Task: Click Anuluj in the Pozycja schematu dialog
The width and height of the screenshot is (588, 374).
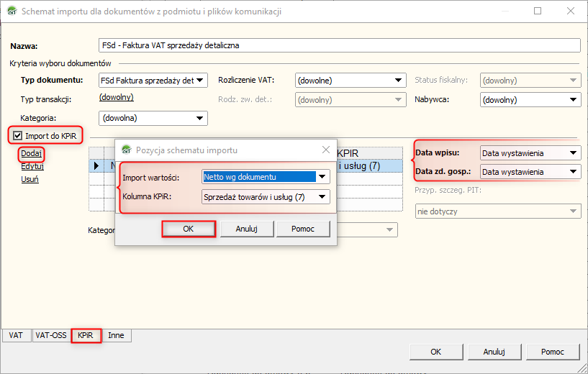Action: point(245,229)
